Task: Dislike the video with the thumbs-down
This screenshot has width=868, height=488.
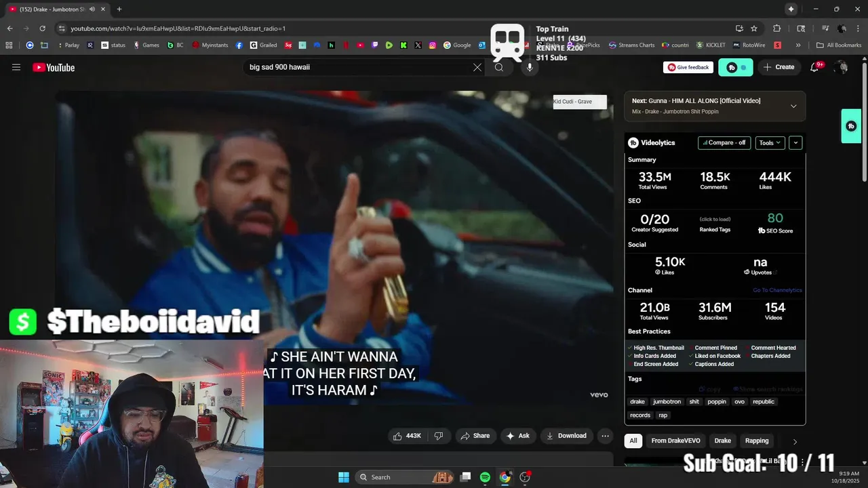Action: click(438, 436)
